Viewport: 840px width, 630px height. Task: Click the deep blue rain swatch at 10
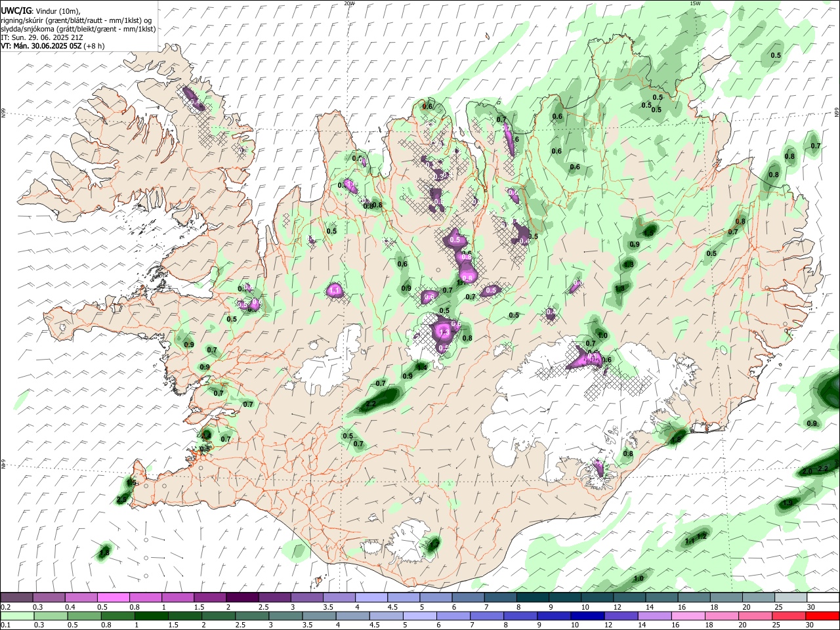tap(587, 616)
